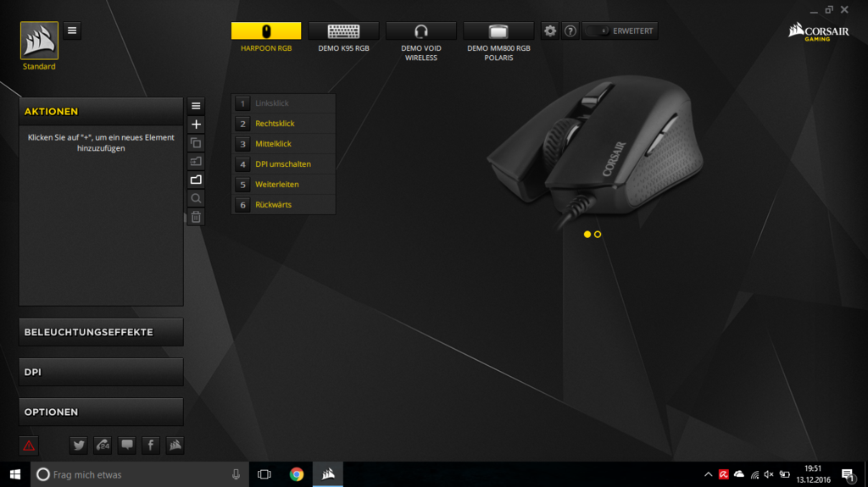Switch to Demo K95 RGB keyboard
The height and width of the screenshot is (487, 868).
[344, 31]
